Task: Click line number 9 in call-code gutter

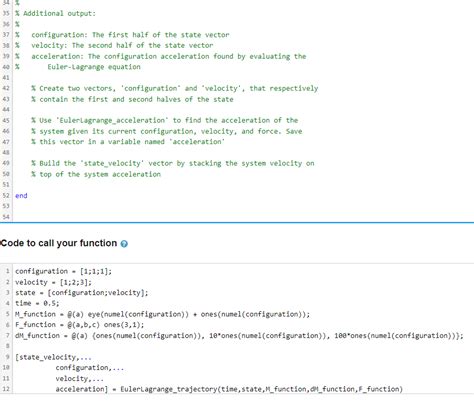Action: point(8,357)
